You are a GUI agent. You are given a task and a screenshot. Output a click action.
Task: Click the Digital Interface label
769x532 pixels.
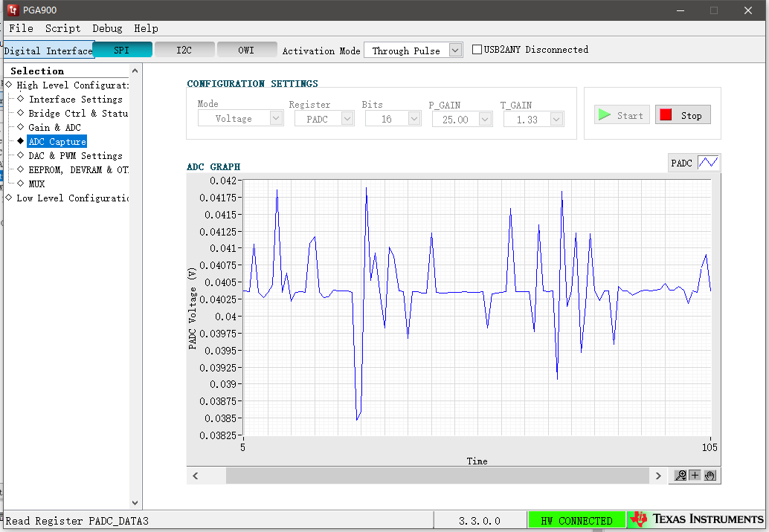(48, 51)
